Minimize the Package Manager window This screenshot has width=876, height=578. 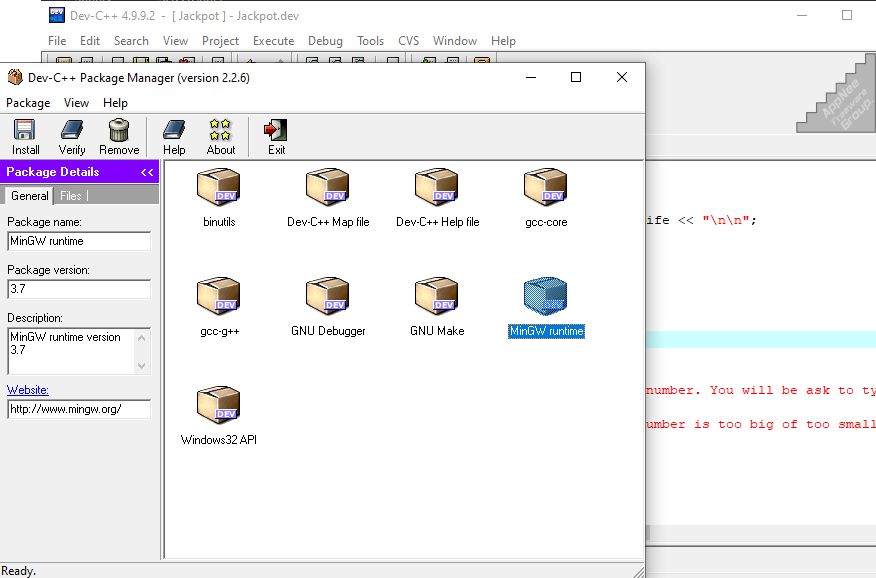tap(531, 77)
